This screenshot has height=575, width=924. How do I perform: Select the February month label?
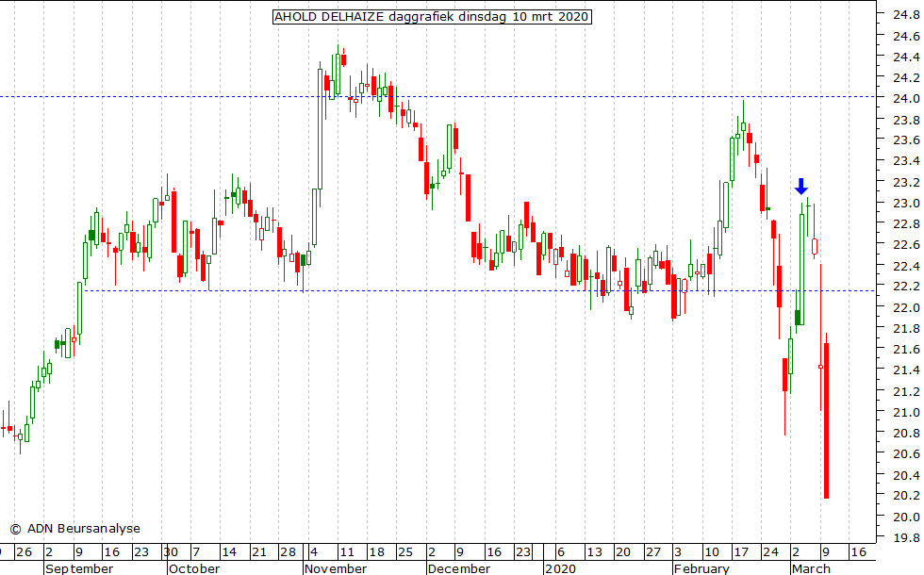tap(701, 568)
